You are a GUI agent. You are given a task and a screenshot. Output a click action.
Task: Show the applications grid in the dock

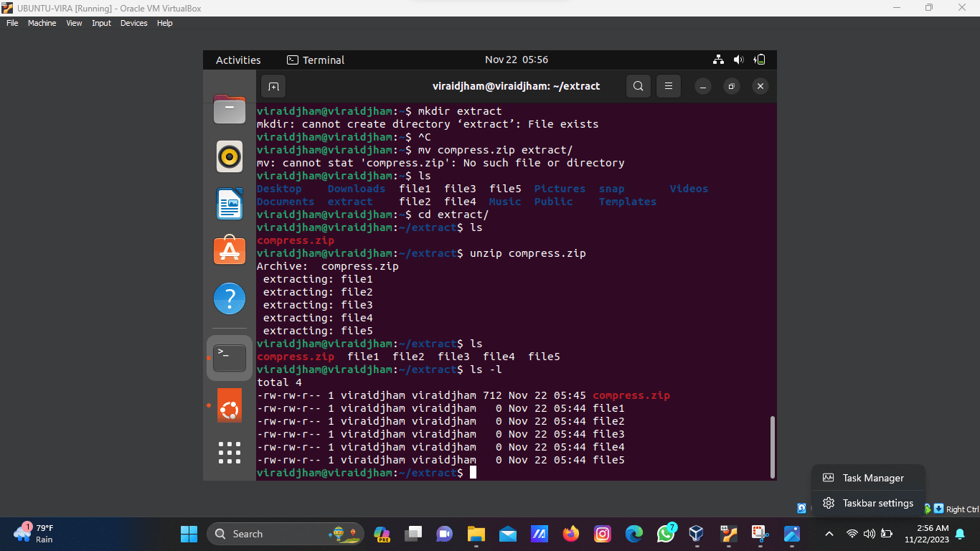click(x=230, y=453)
